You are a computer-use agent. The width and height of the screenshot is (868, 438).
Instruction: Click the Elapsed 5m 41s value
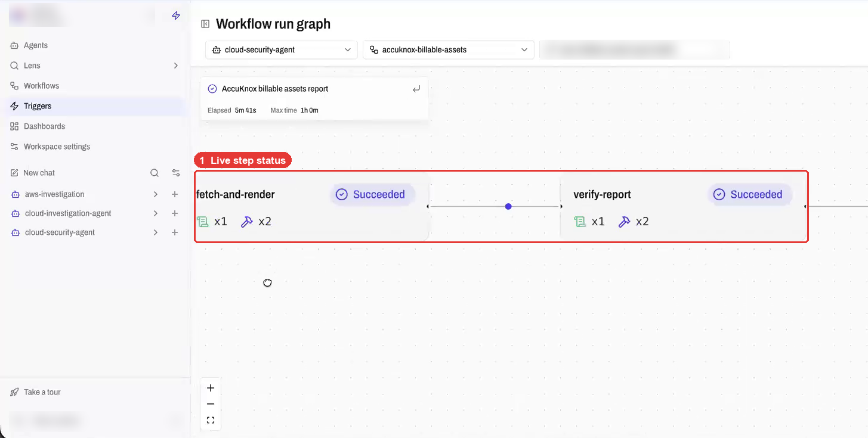point(245,110)
